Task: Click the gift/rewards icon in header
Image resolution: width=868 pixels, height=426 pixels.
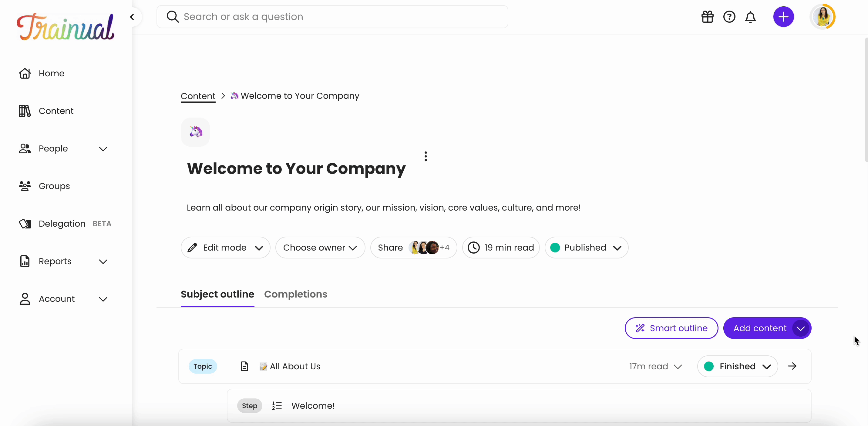Action: 708,17
